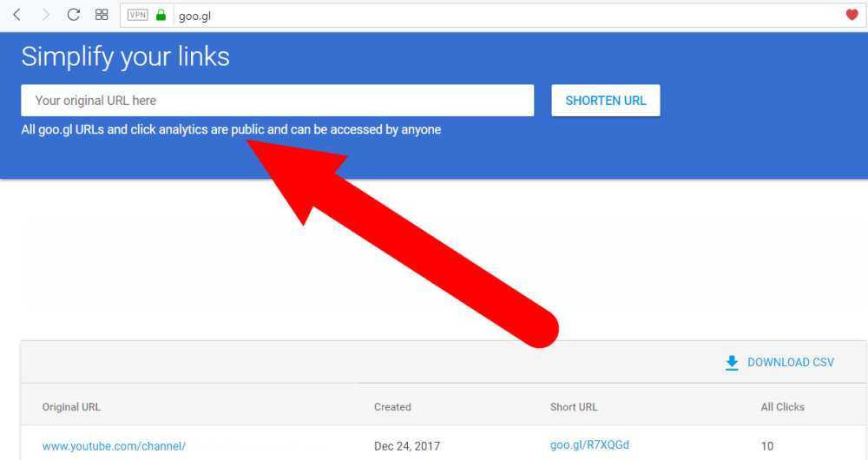868x460 pixels.
Task: Reload the page with the refresh icon
Action: [73, 15]
